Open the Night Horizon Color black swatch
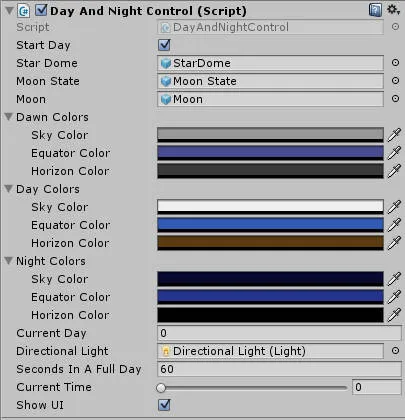 pos(270,315)
